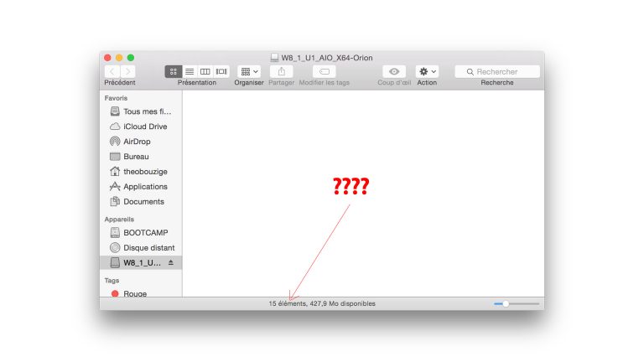Select the Rouge tag

coord(141,293)
